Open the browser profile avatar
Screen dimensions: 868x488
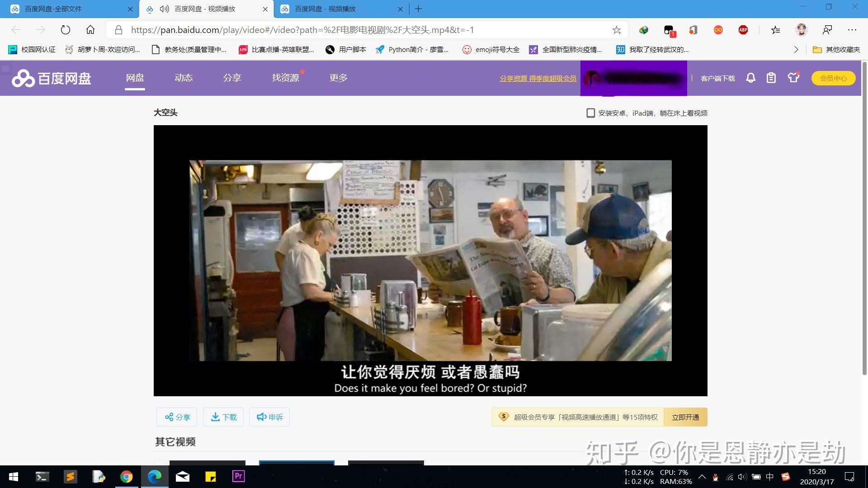pos(802,30)
